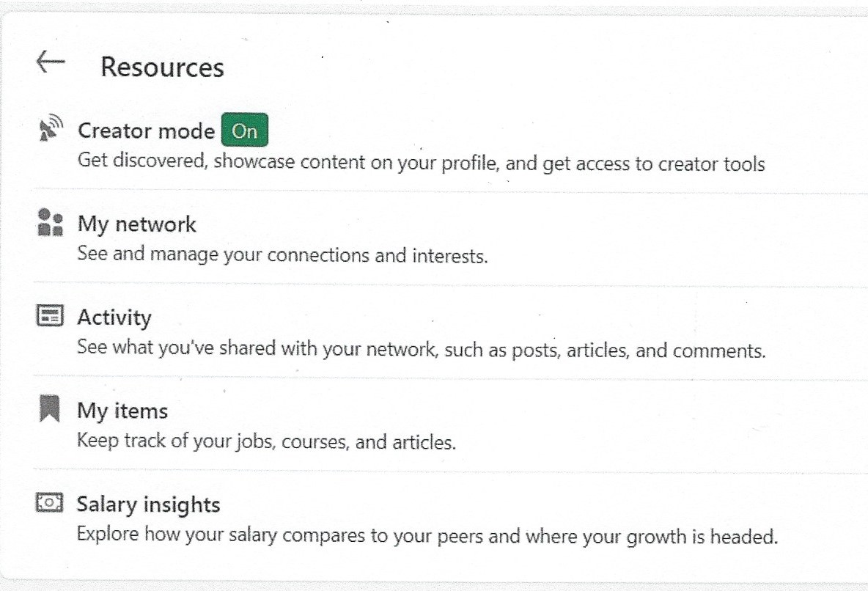Screen dimensions: 868x591
Task: Open the Salary insights title link
Action: (x=148, y=504)
